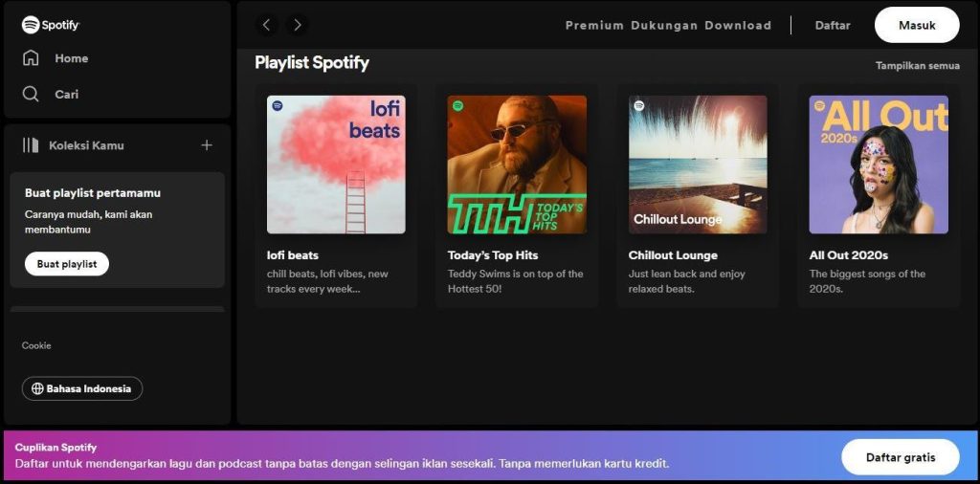
Task: Click the globe icon for language
Action: coord(37,388)
